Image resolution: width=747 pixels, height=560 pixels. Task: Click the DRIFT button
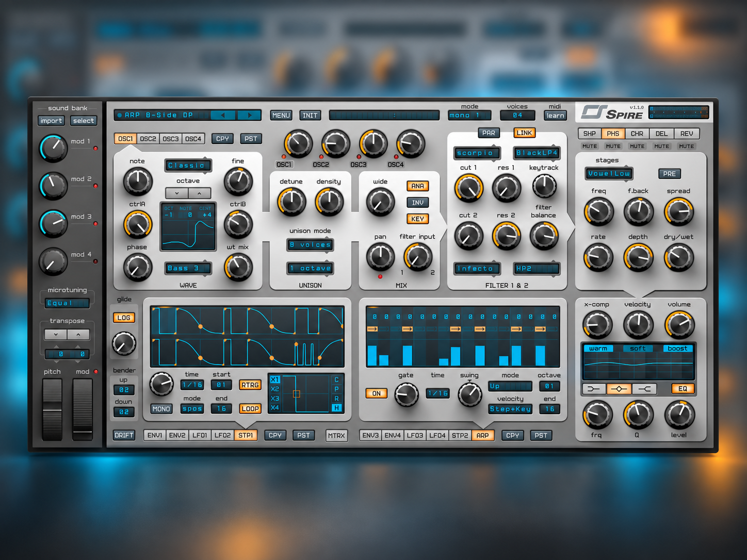pos(124,435)
